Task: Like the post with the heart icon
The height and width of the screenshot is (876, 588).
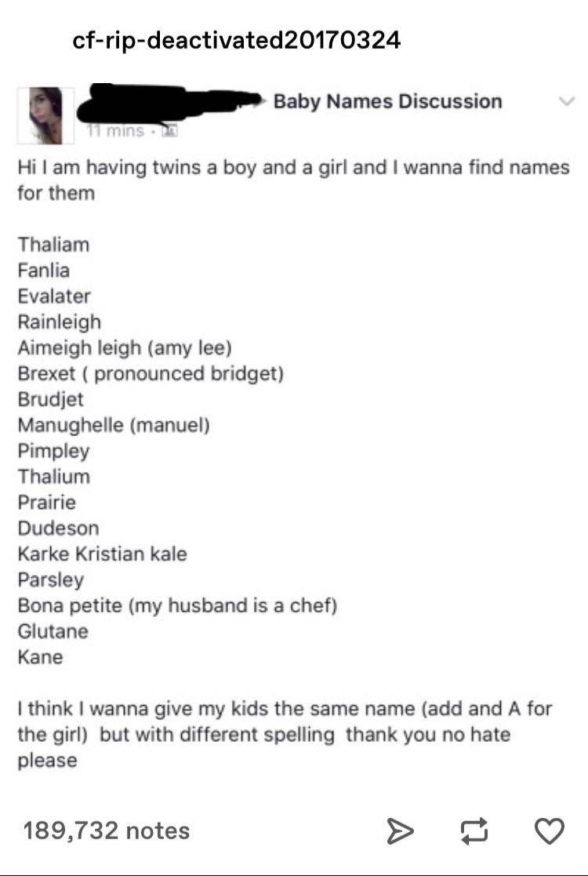Action: [x=548, y=831]
